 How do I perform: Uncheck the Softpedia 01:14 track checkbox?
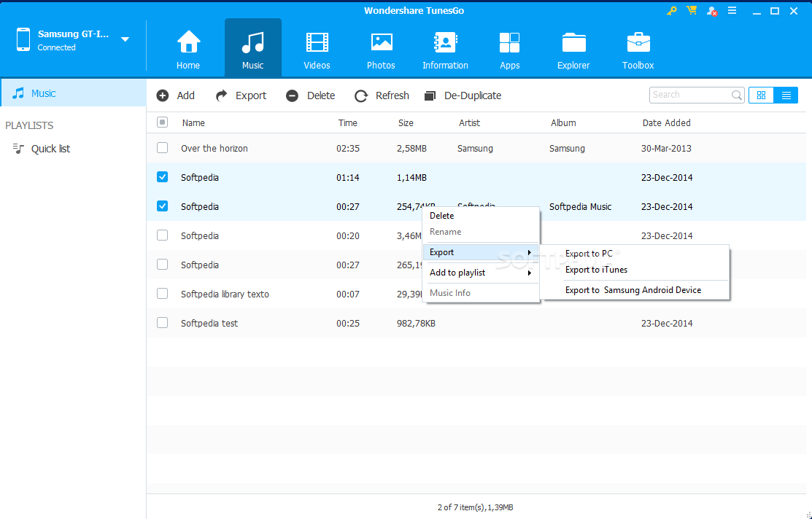pos(162,177)
